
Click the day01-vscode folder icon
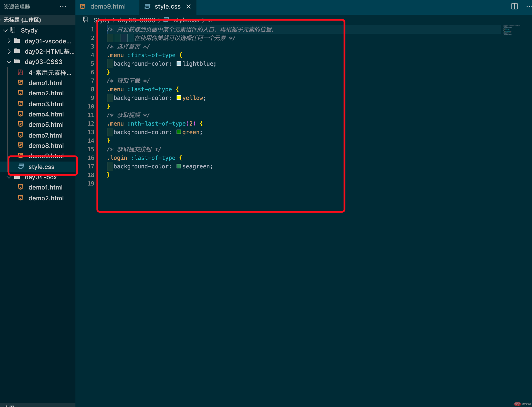[x=17, y=41]
